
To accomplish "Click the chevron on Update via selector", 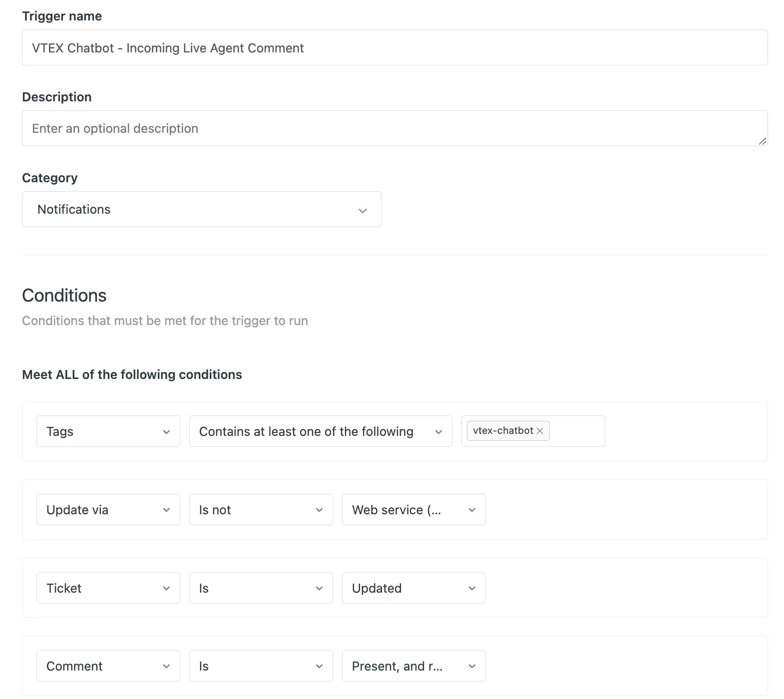I will pos(166,510).
